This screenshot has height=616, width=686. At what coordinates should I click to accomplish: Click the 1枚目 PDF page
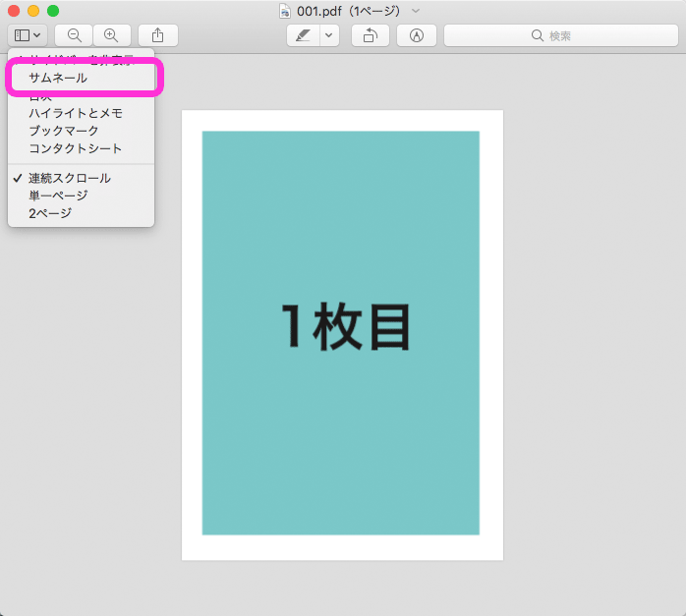(x=342, y=335)
